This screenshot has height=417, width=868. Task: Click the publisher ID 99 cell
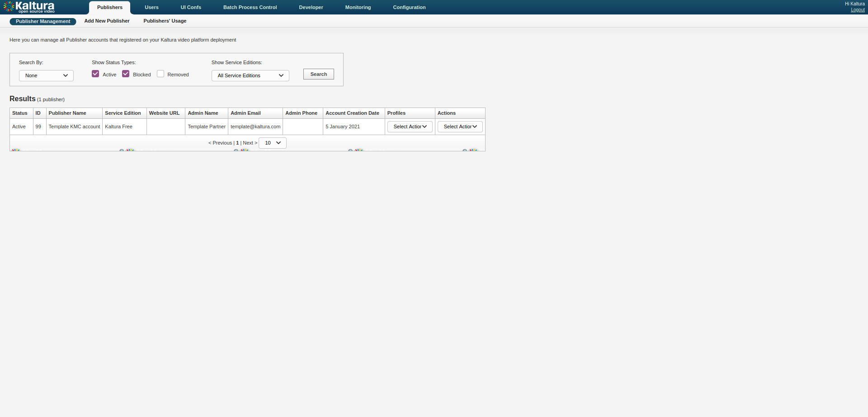click(40, 127)
